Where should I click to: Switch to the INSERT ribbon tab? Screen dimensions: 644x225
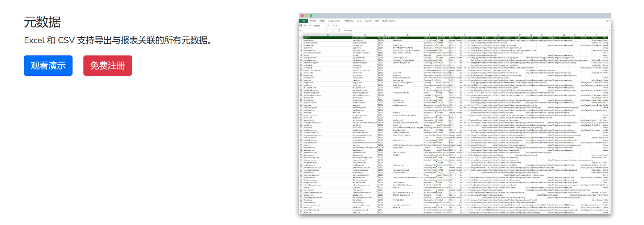coord(322,21)
